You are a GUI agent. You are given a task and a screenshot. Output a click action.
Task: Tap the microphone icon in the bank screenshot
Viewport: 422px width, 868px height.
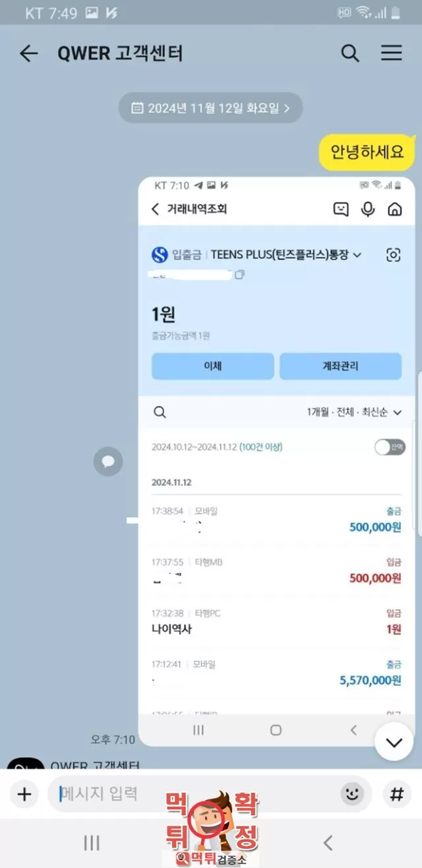click(x=368, y=209)
